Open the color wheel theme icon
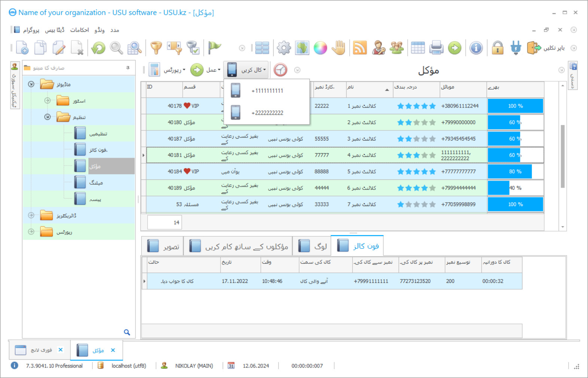 click(320, 48)
